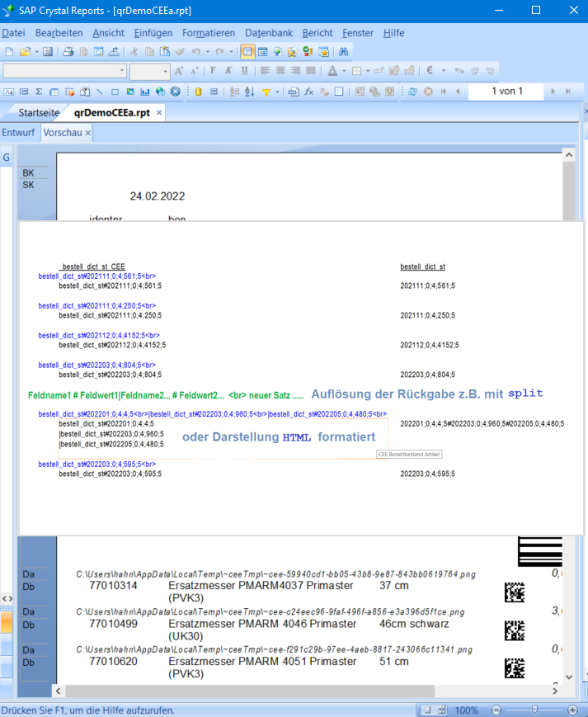588x717 pixels.
Task: Click the Open folder icon
Action: [25, 52]
